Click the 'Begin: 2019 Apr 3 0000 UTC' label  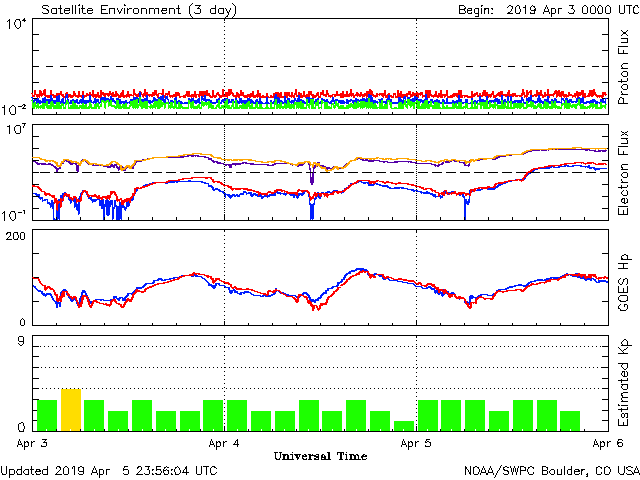(x=549, y=9)
